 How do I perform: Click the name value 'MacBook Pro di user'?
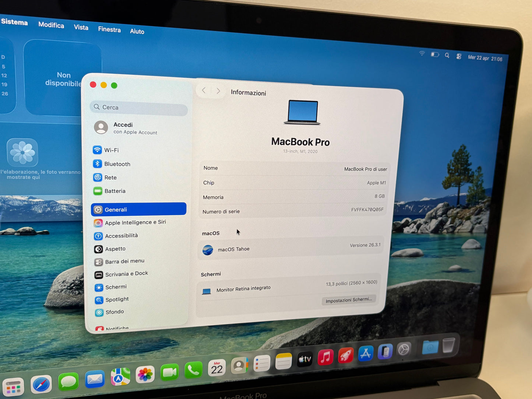[x=366, y=169]
